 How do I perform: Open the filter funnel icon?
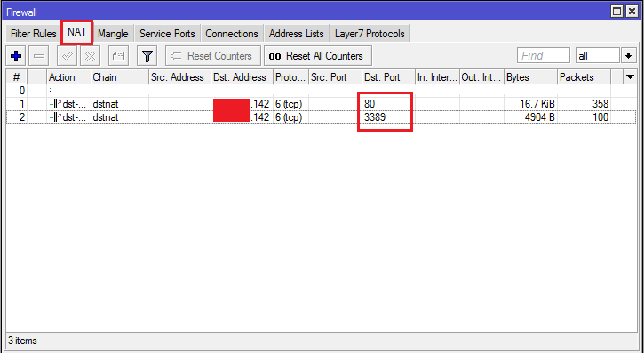pyautogui.click(x=147, y=56)
